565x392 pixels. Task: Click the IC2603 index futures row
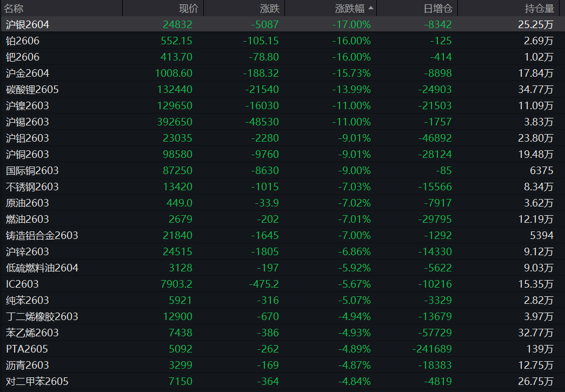coord(22,284)
